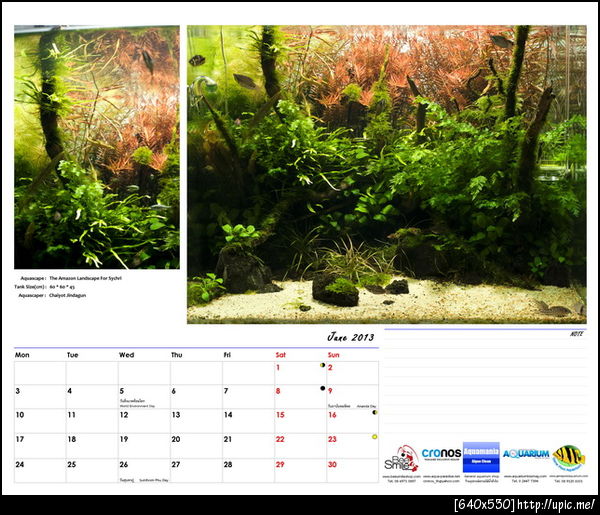600x515 pixels.
Task: Click the half moon icon beside June 16
Action: pyautogui.click(x=375, y=412)
